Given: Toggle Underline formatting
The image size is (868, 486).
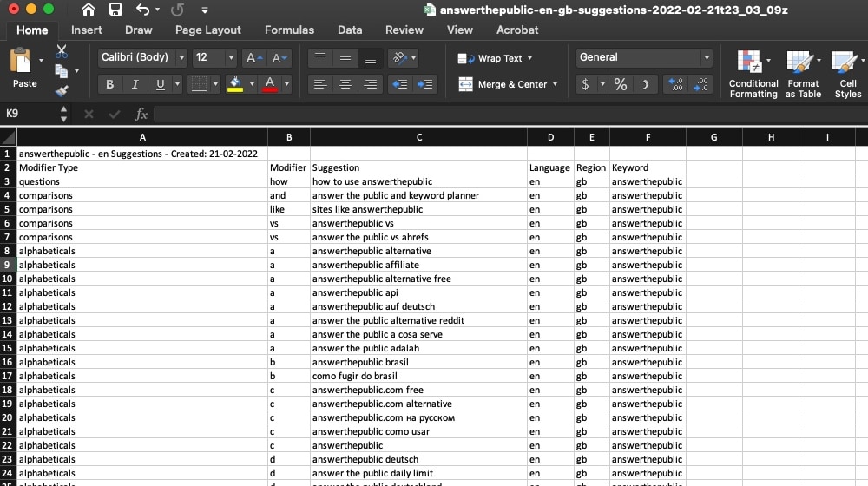Looking at the screenshot, I should 160,84.
